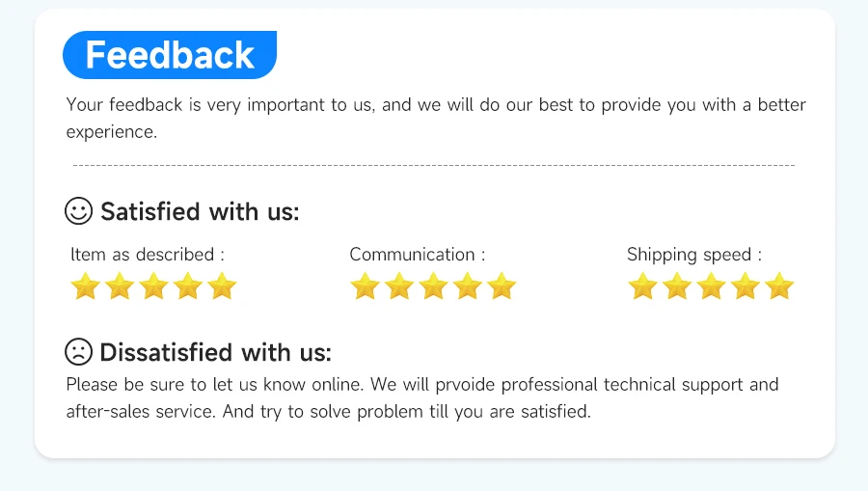Select first star under Shipping speed
The height and width of the screenshot is (491, 868).
[642, 286]
